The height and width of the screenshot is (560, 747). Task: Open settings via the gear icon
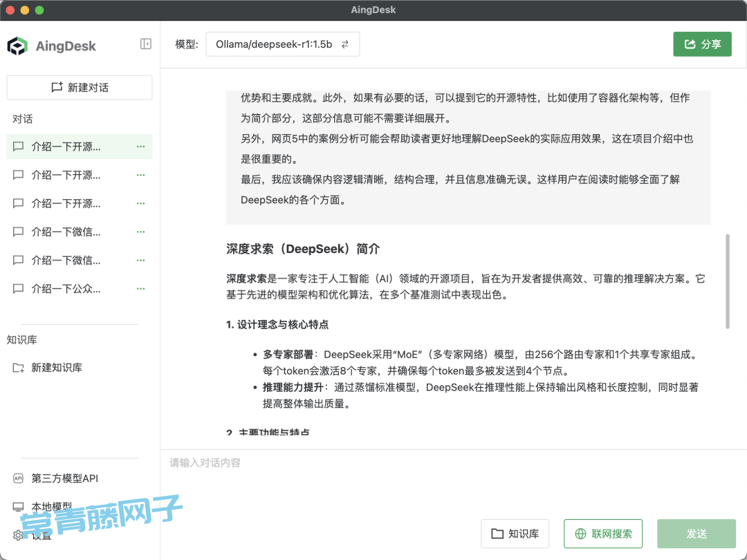coord(18,535)
